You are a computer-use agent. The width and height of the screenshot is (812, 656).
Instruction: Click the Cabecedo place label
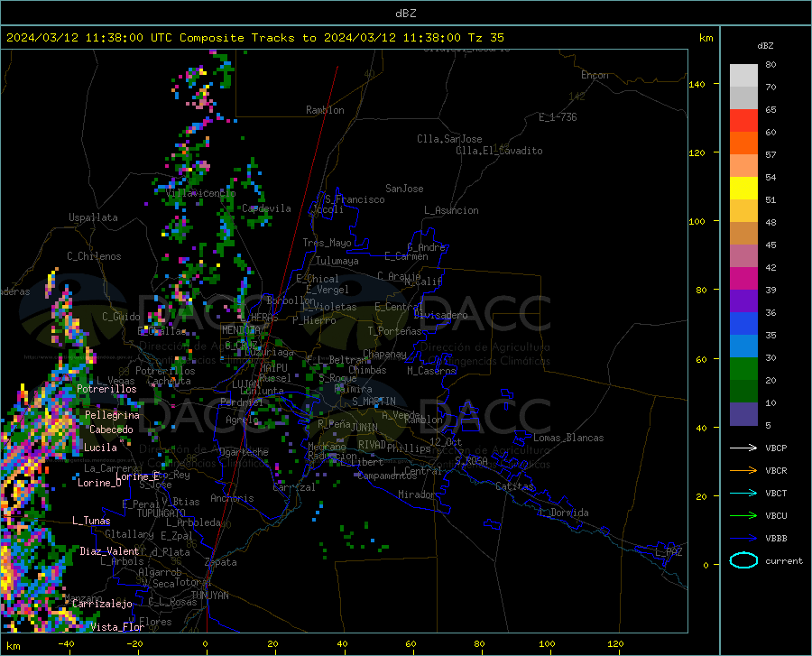point(111,430)
